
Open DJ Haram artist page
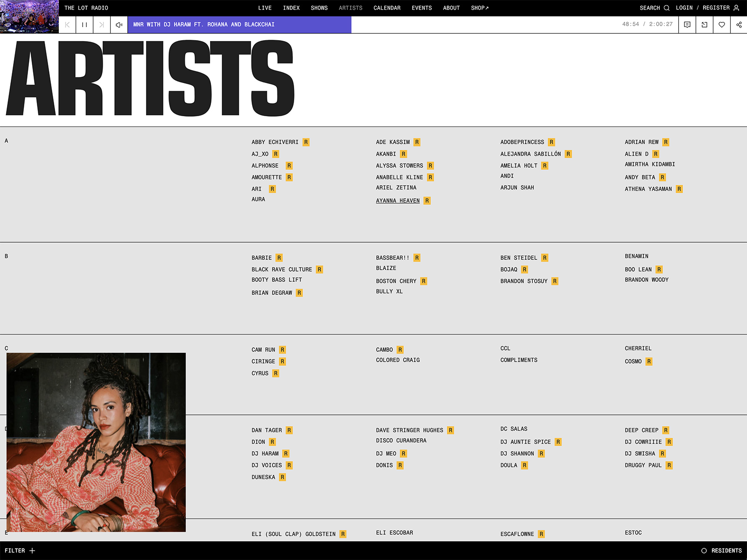[265, 454]
